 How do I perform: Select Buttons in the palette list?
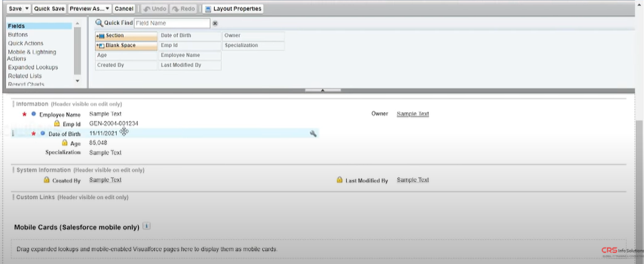[x=17, y=34]
